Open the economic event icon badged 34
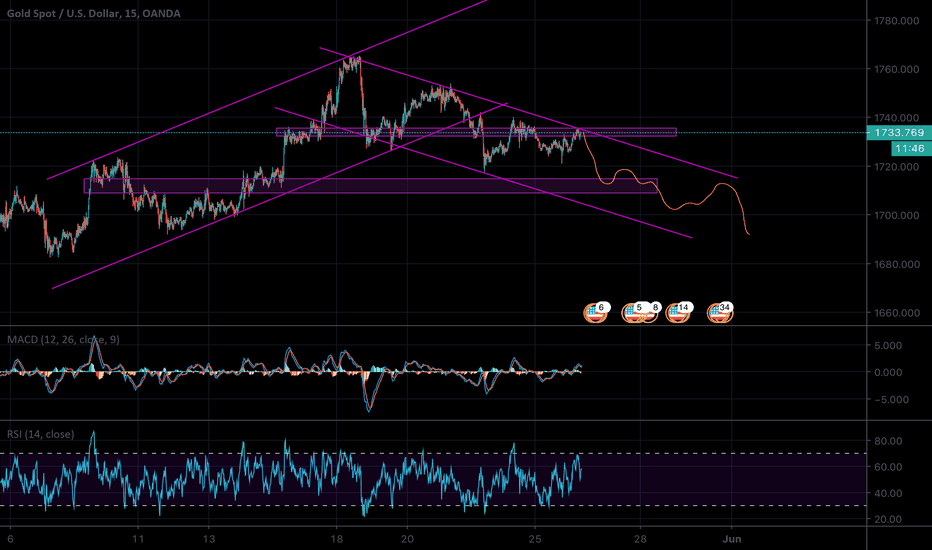 click(720, 312)
